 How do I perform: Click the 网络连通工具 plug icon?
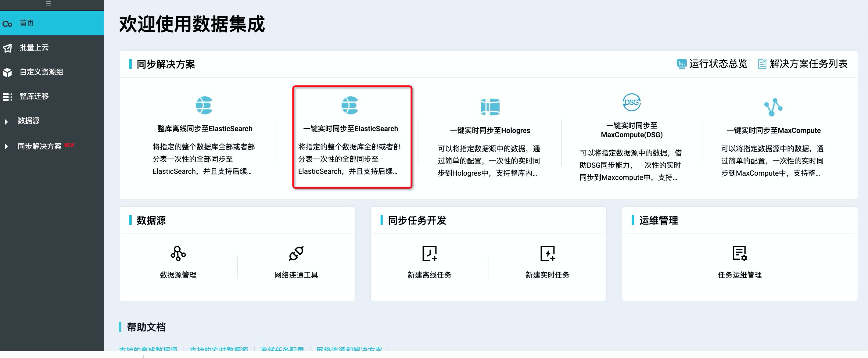(x=296, y=253)
